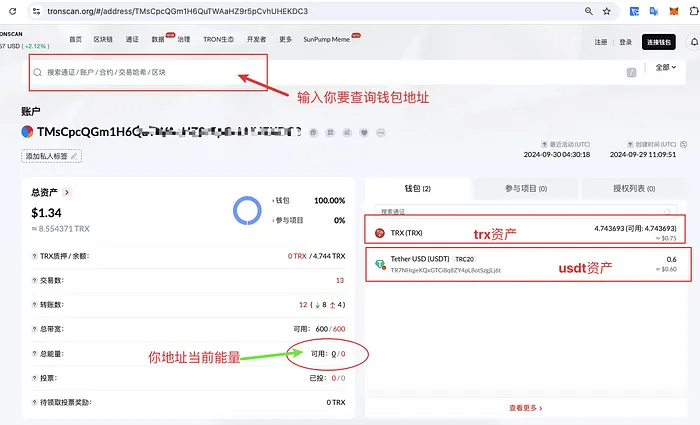Expand the 总资产 arrow
Screen dimensions: 700x425
point(67,192)
